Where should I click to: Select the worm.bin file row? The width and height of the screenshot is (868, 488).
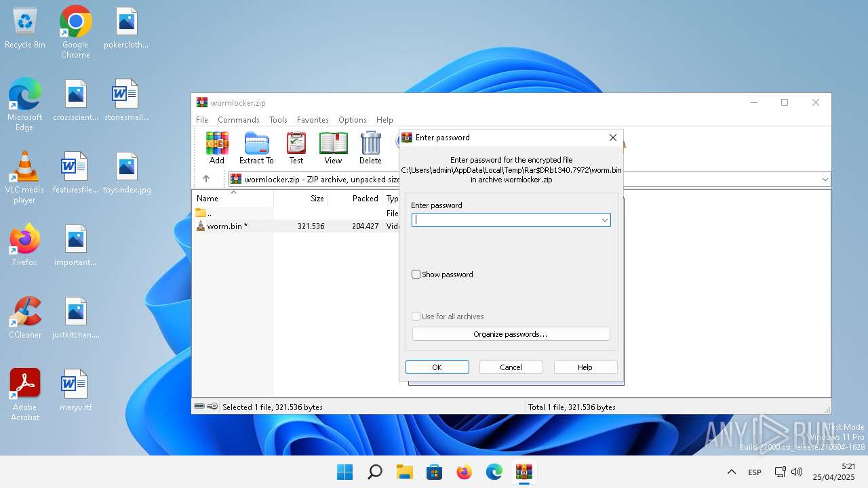tap(296, 226)
